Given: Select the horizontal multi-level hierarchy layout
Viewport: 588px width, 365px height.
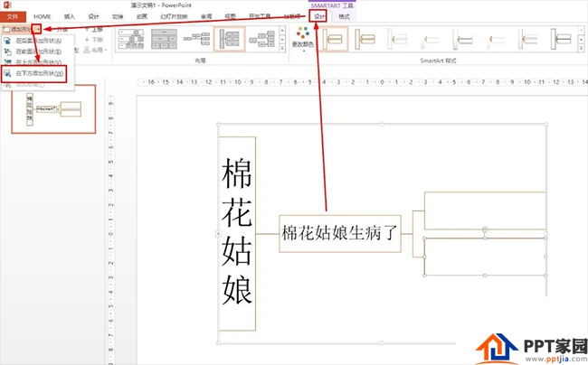Looking at the screenshot, I should tap(261, 39).
